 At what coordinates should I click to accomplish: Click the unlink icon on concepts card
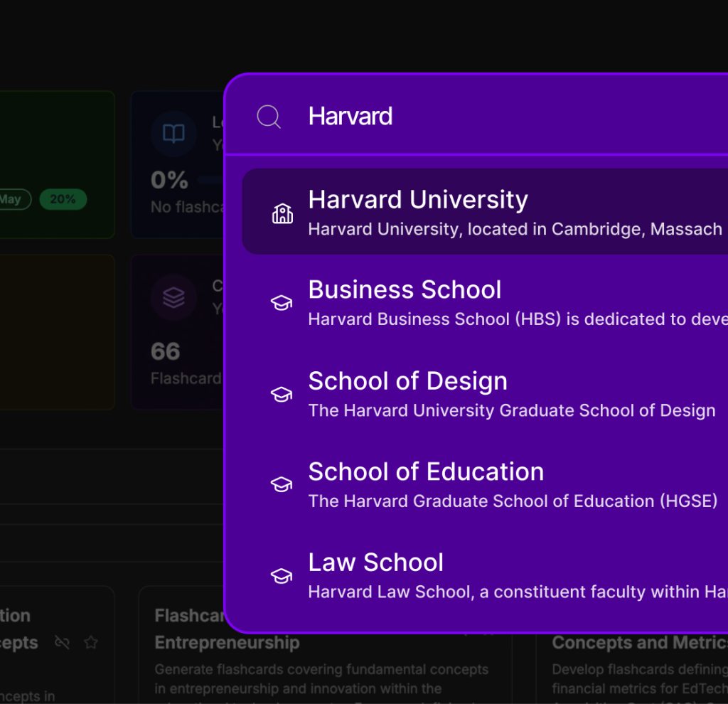click(x=63, y=643)
